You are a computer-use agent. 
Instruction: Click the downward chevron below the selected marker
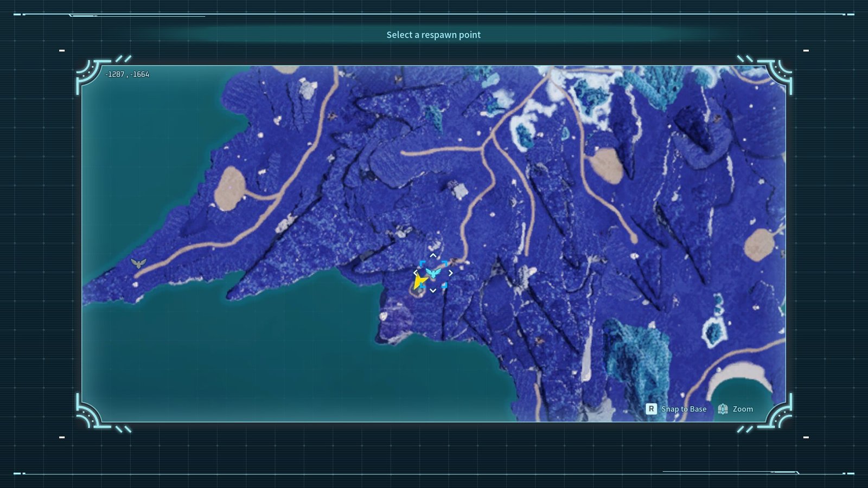(x=433, y=291)
